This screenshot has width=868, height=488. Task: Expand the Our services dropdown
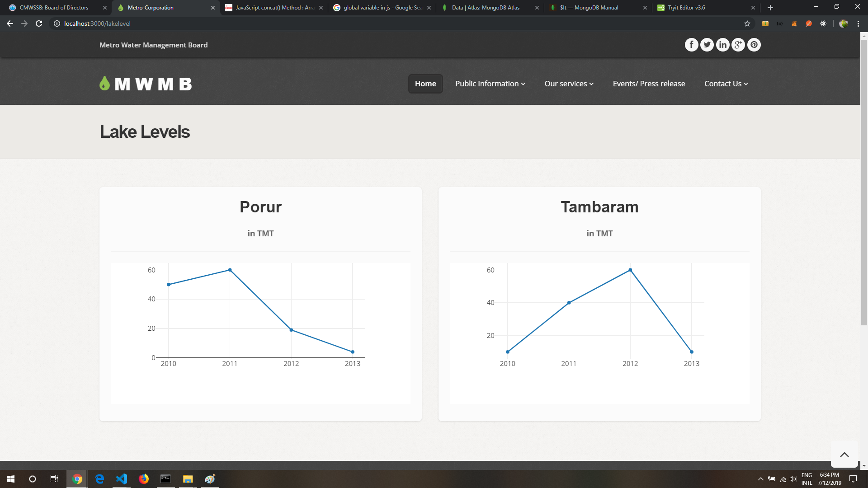coord(569,84)
